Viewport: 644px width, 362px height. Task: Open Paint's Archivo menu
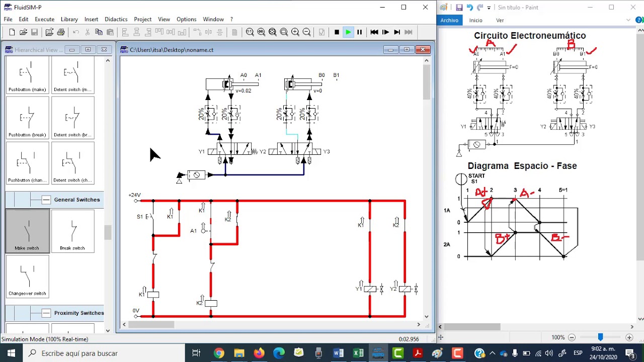(449, 20)
